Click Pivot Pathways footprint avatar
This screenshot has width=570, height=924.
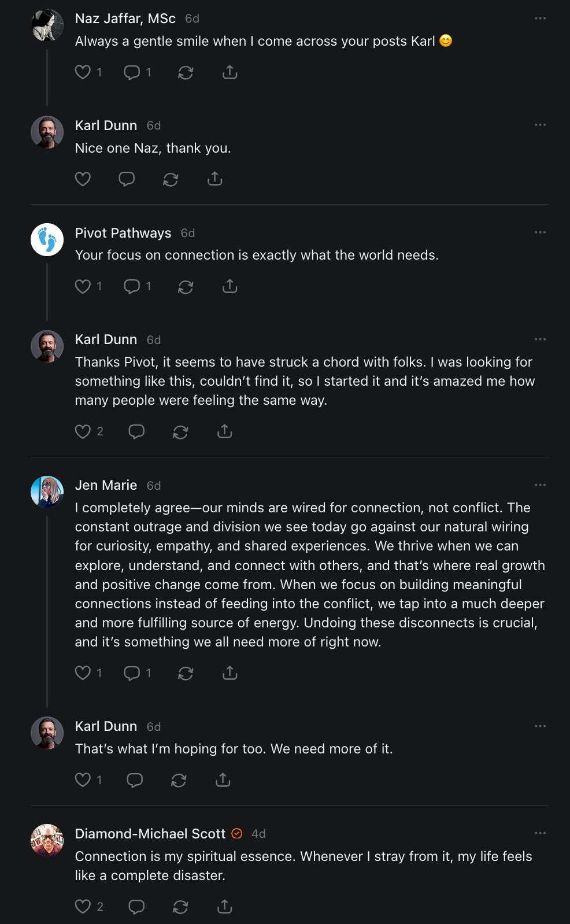tap(47, 239)
